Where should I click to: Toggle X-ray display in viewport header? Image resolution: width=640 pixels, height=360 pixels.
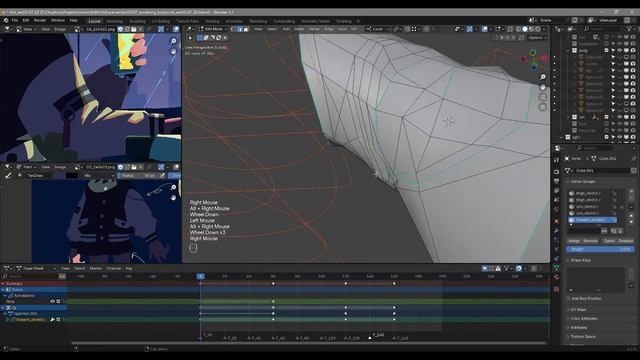(511, 29)
